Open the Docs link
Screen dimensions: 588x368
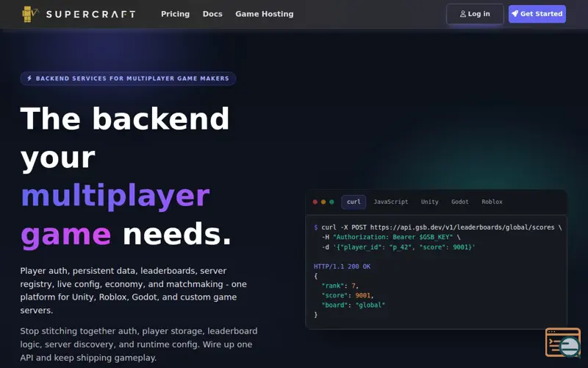pos(212,14)
